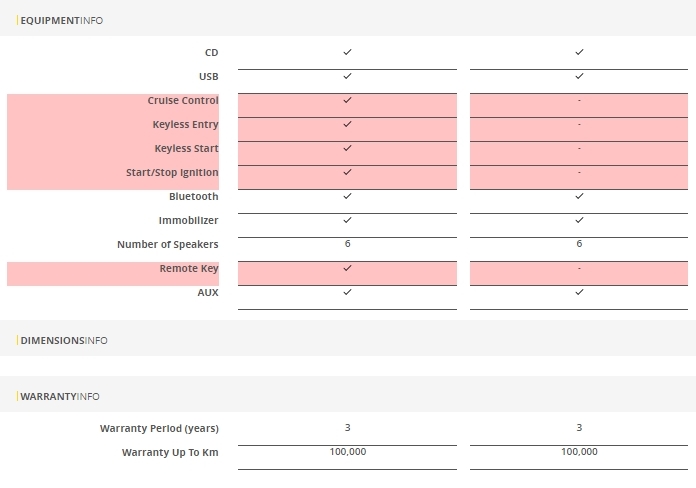696x488 pixels.
Task: Click the Keyless Start checkmark in first column
Action: coord(347,148)
